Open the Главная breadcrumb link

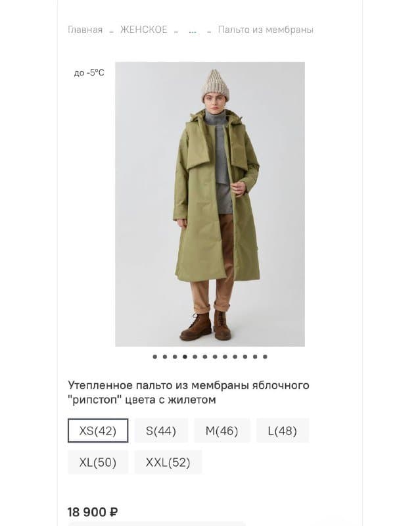pos(85,30)
